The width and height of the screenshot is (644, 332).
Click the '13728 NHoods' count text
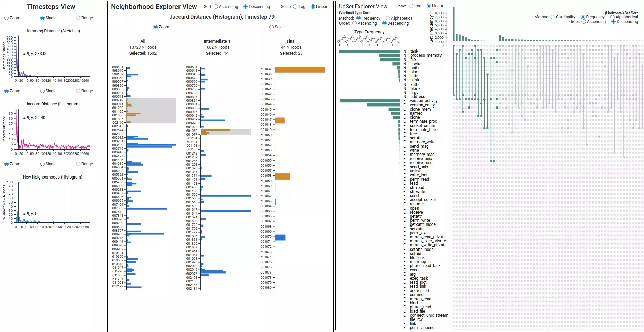tap(143, 47)
